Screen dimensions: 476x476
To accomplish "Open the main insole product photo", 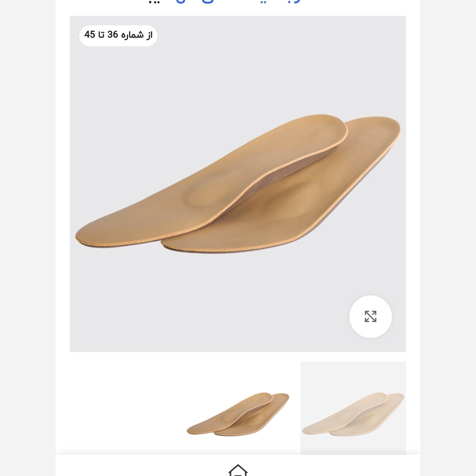I will (x=238, y=184).
